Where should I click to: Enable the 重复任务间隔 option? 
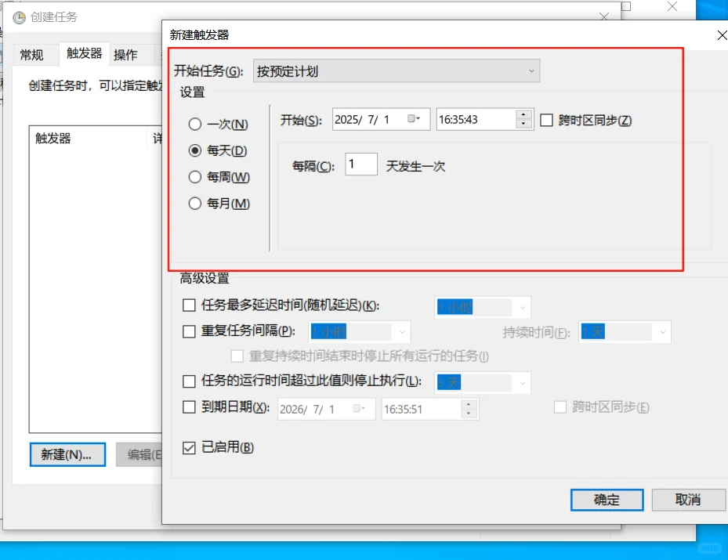coord(188,331)
